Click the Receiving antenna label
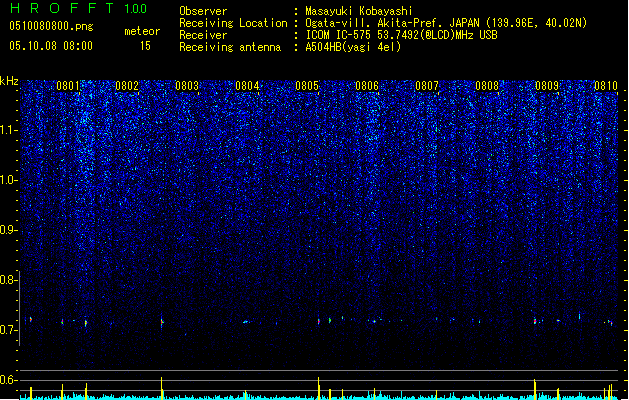This screenshot has width=629, height=400. coord(230,47)
